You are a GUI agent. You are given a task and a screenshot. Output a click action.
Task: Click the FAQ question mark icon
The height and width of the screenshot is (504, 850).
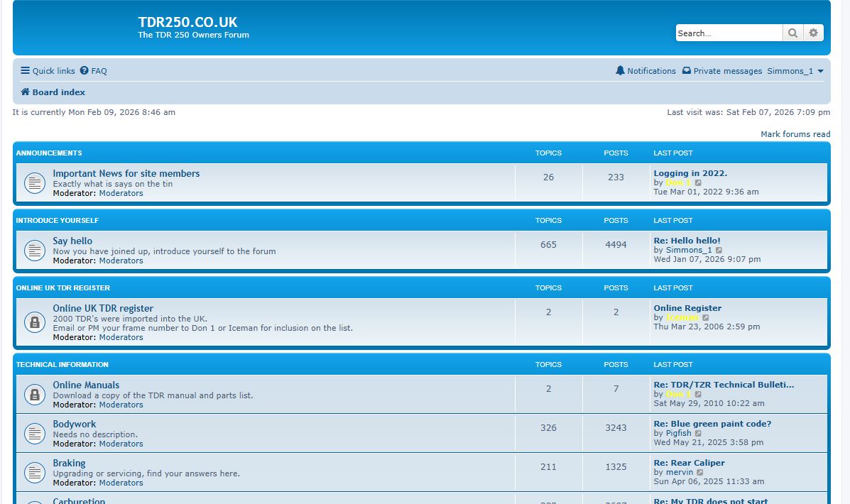tap(84, 70)
